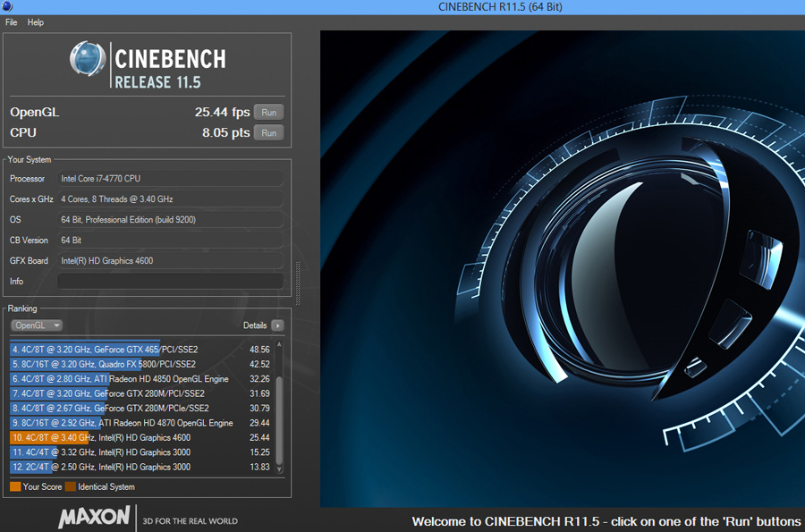Click the CB Version field 64 Bit
Image resolution: width=805 pixels, height=532 pixels.
coord(170,241)
